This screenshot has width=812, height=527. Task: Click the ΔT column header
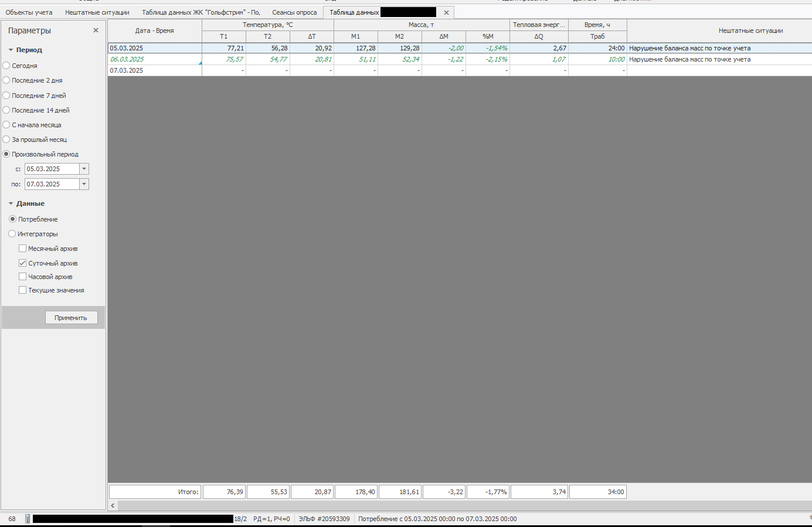click(312, 36)
